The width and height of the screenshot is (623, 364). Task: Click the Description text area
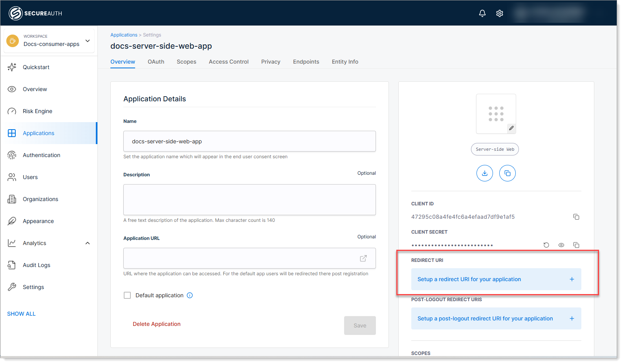[249, 199]
